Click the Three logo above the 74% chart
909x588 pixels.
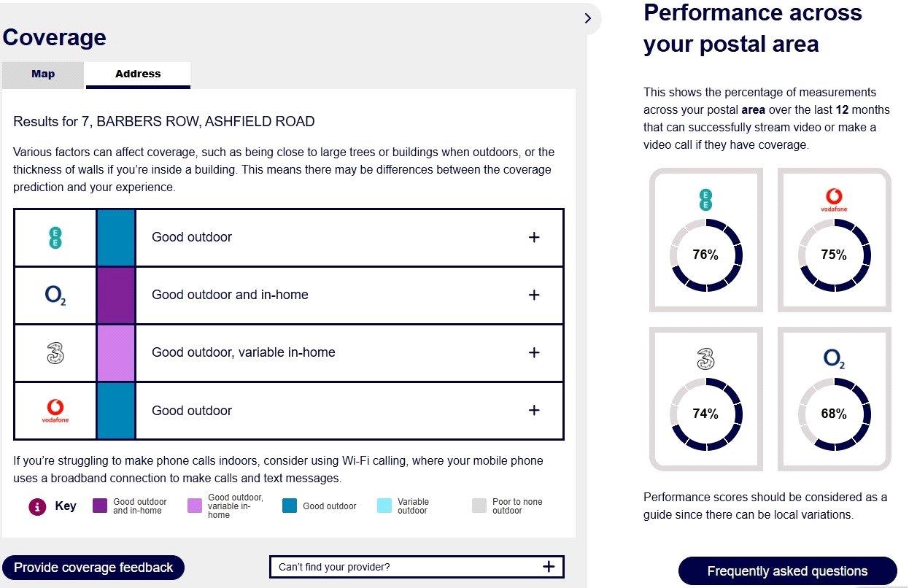(705, 358)
